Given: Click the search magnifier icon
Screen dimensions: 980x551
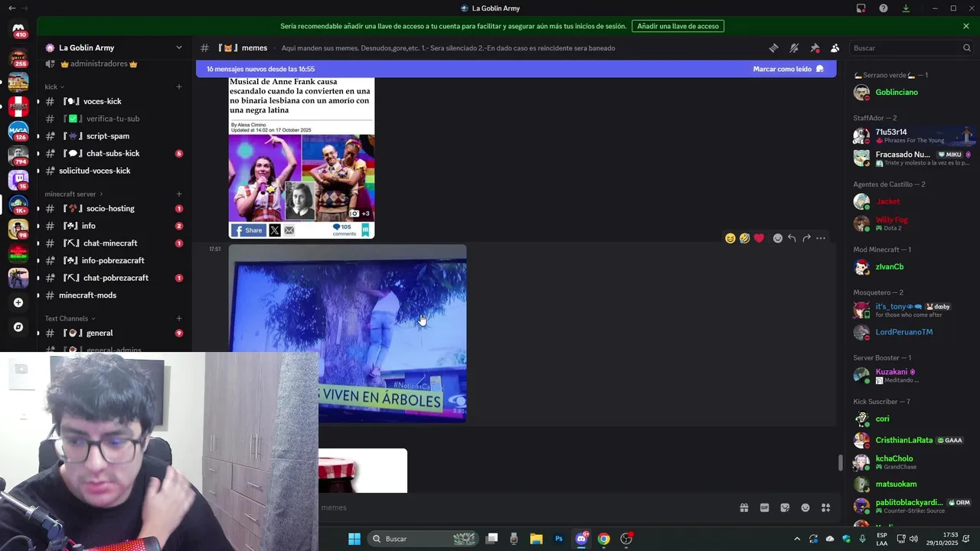Looking at the screenshot, I should [966, 47].
